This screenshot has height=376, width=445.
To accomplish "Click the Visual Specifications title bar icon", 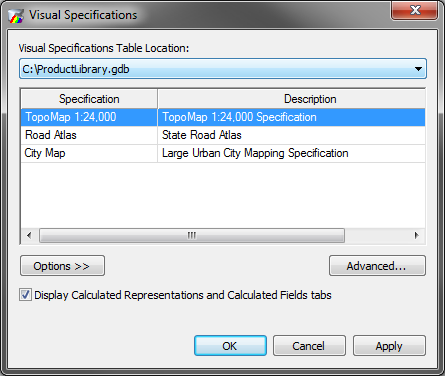I will 16,15.
